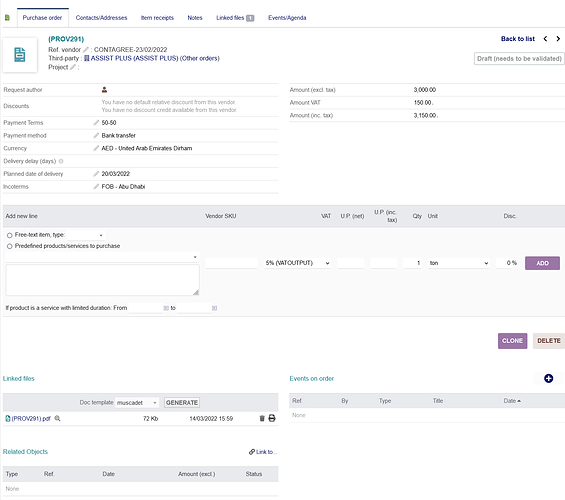
Task: Open the Item receipts tab
Action: click(157, 18)
